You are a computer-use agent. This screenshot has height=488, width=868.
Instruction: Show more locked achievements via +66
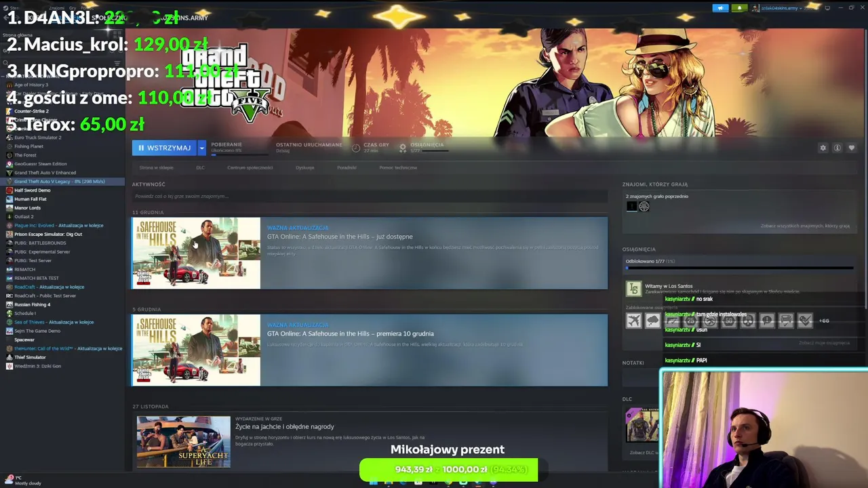tap(824, 321)
